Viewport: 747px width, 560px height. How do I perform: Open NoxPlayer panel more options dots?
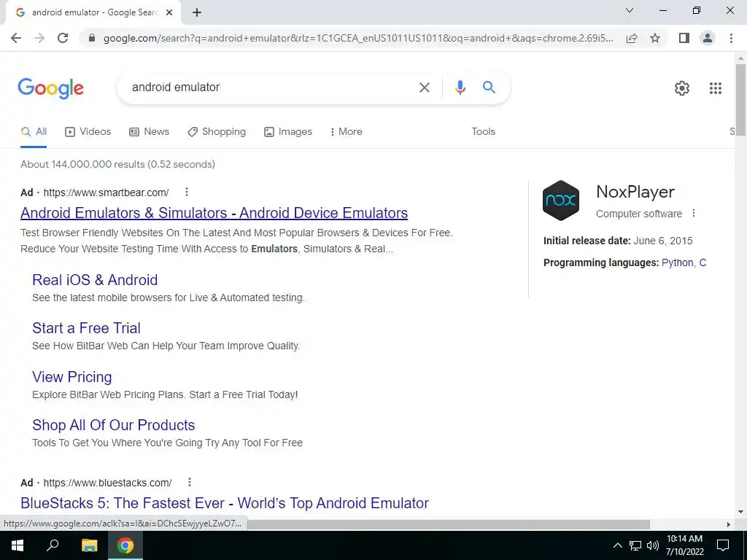pos(694,214)
